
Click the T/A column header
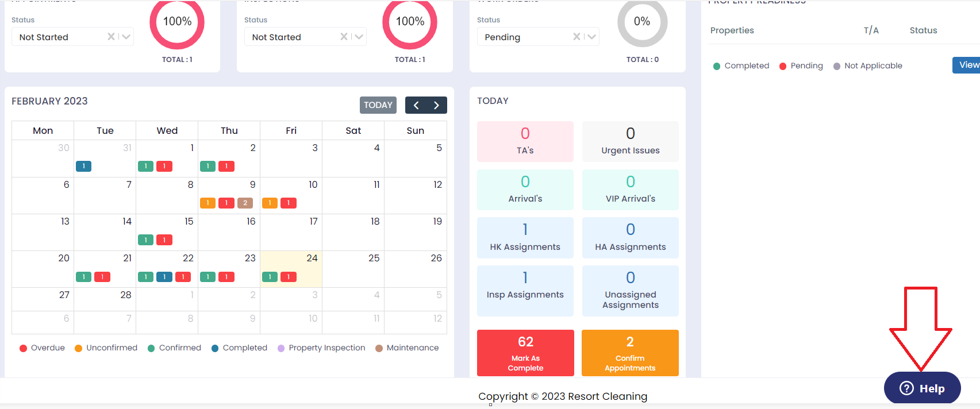(x=871, y=30)
